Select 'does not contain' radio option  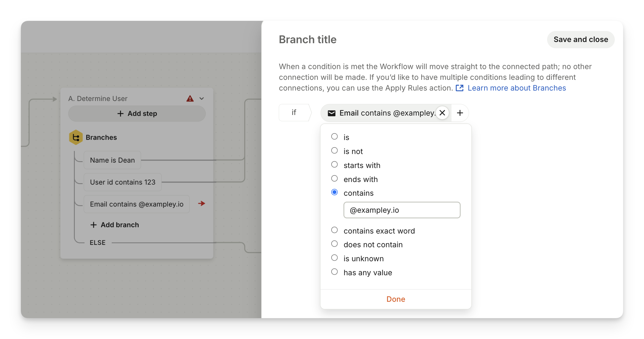click(335, 244)
